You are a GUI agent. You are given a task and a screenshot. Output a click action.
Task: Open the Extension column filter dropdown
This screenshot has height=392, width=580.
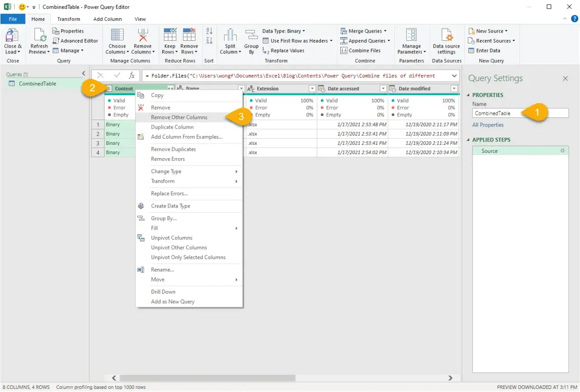pos(312,88)
